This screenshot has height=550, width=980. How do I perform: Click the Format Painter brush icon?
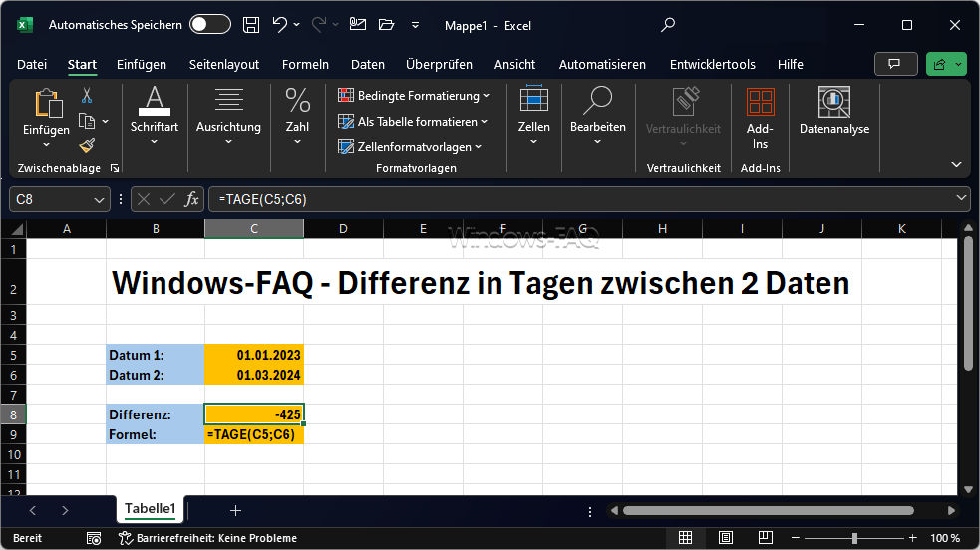point(87,145)
